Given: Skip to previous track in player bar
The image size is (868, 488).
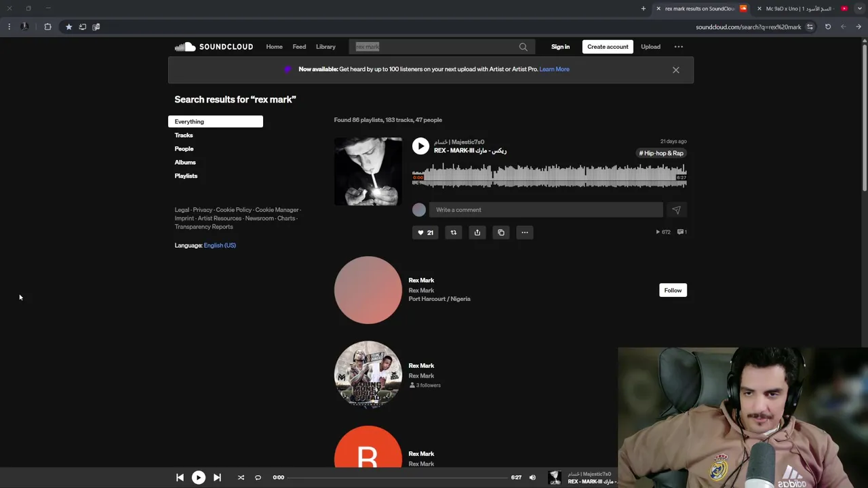Looking at the screenshot, I should pos(180,478).
